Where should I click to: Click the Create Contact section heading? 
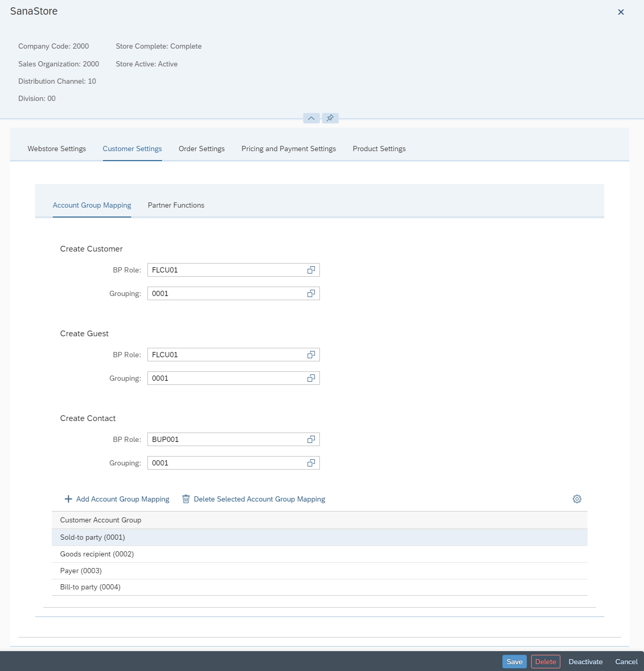click(x=88, y=418)
